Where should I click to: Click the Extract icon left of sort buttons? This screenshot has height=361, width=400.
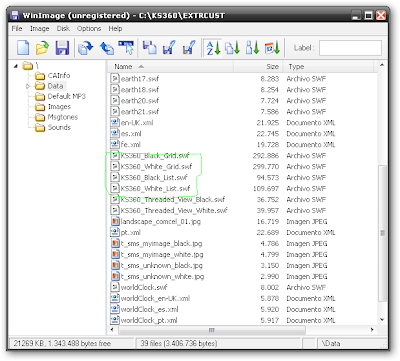pos(189,48)
